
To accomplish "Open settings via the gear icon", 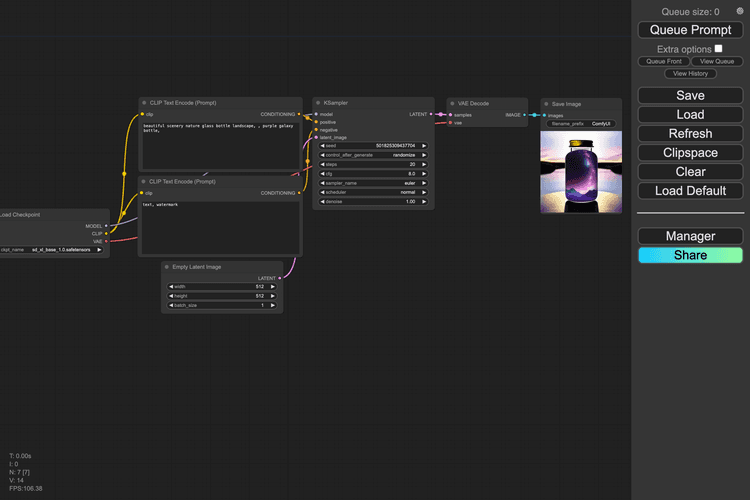I will (740, 11).
